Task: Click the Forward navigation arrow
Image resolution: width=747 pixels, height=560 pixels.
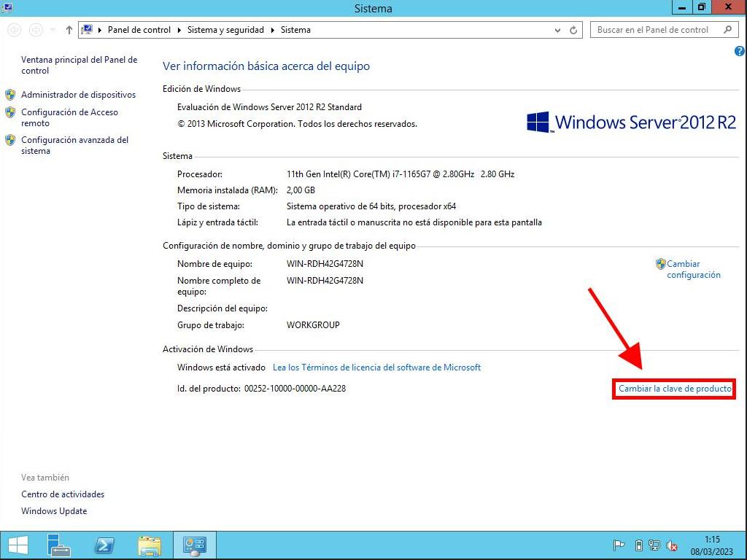Action: point(36,30)
